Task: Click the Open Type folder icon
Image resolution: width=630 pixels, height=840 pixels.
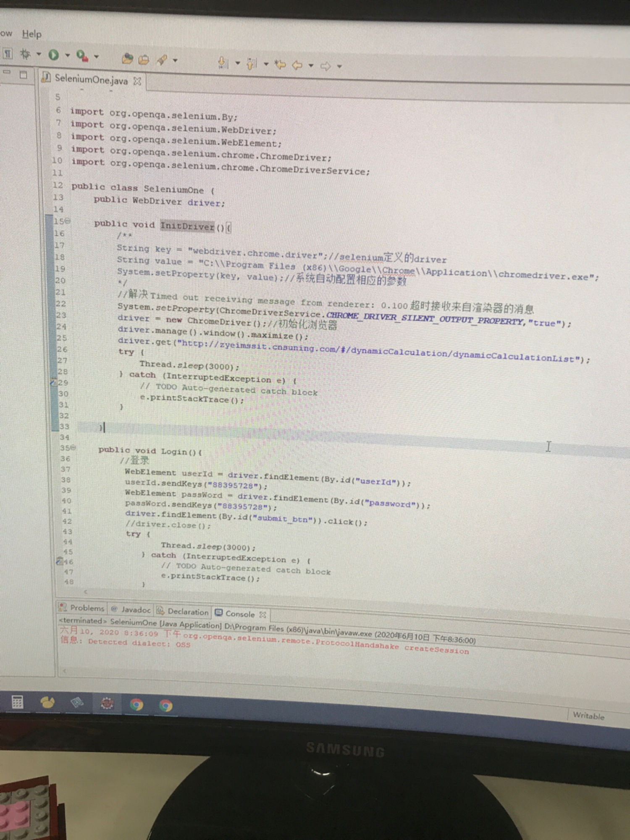Action: tap(144, 60)
